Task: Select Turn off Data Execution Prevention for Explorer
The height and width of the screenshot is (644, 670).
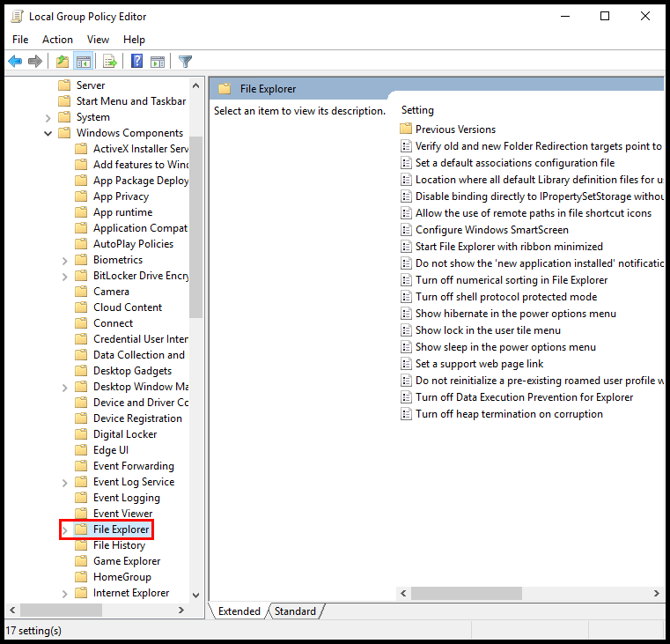Action: point(525,397)
